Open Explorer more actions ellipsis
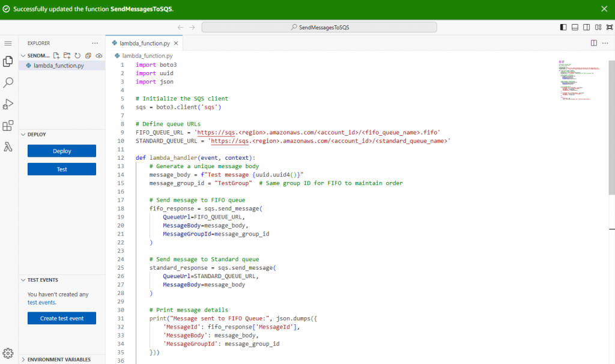Viewport: 615px width, 364px height. [x=95, y=43]
